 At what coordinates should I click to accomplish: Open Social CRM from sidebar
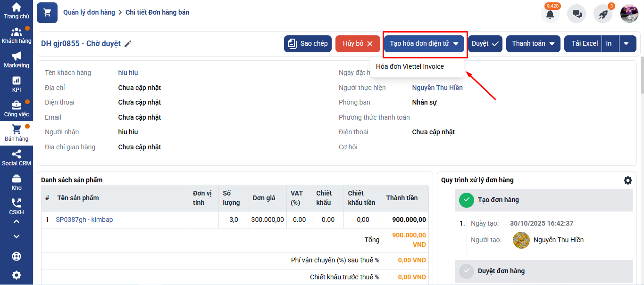tap(17, 158)
